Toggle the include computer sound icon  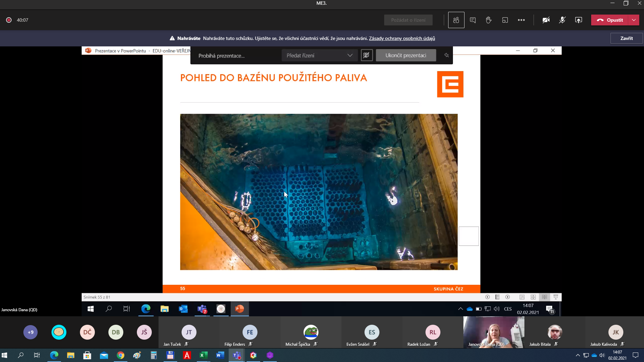366,55
